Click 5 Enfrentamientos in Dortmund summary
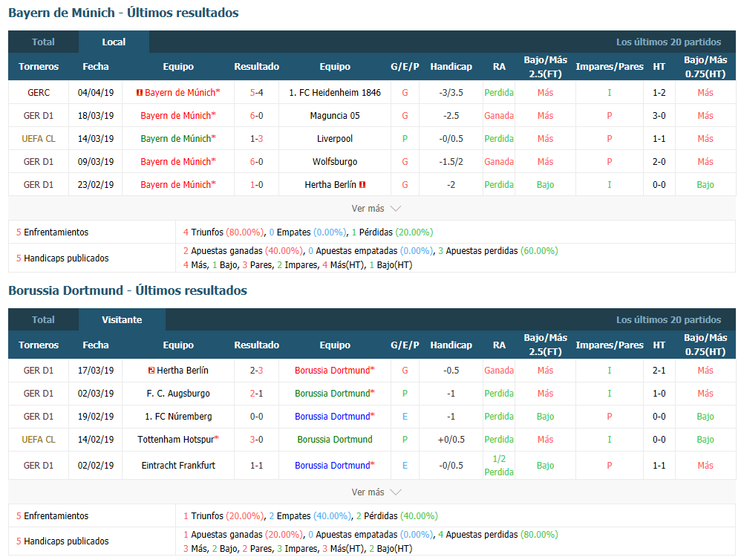Viewport: 744px width, 560px height. (52, 516)
